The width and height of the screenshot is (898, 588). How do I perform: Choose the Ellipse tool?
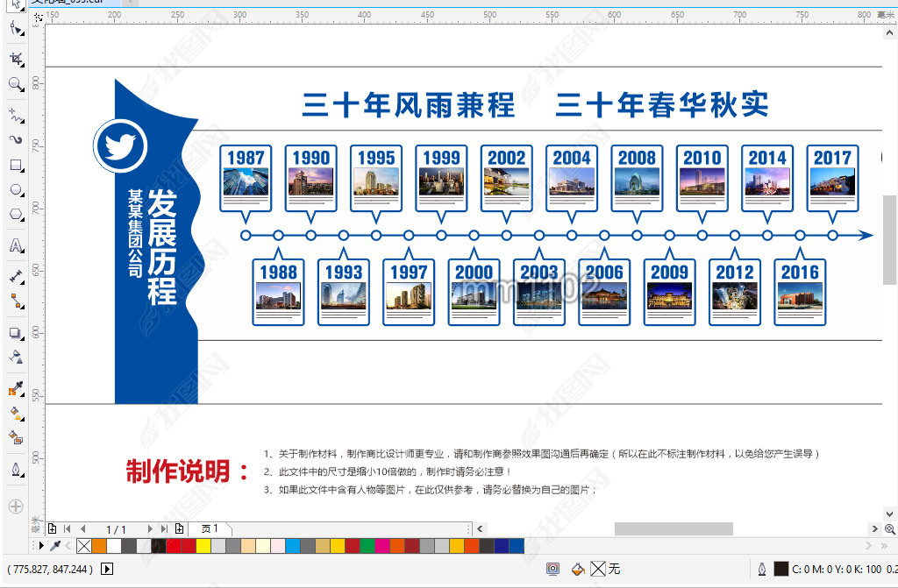(16, 189)
